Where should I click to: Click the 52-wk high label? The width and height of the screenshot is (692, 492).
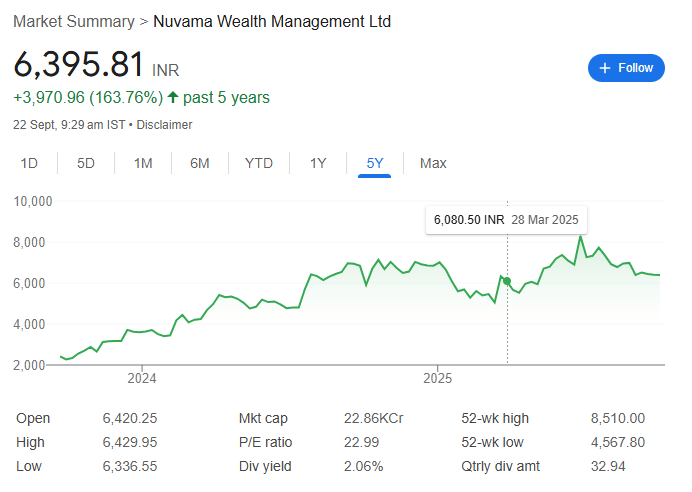point(495,418)
